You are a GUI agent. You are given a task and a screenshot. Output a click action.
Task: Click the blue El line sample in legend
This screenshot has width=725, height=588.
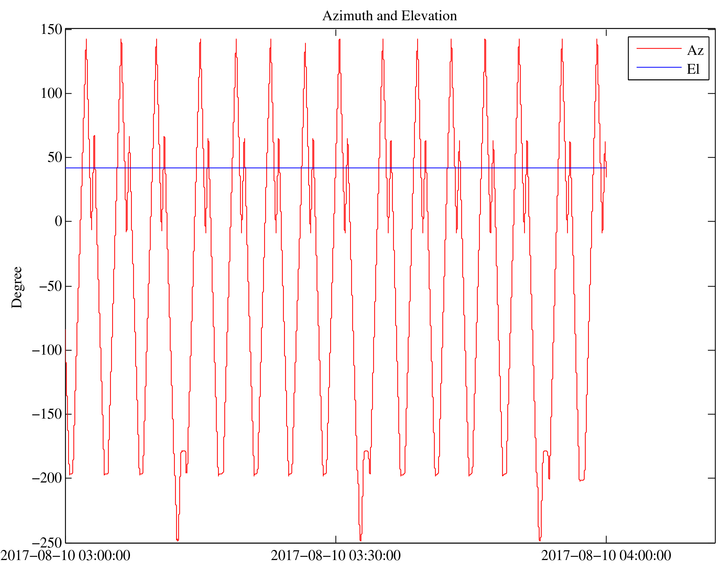pyautogui.click(x=659, y=67)
